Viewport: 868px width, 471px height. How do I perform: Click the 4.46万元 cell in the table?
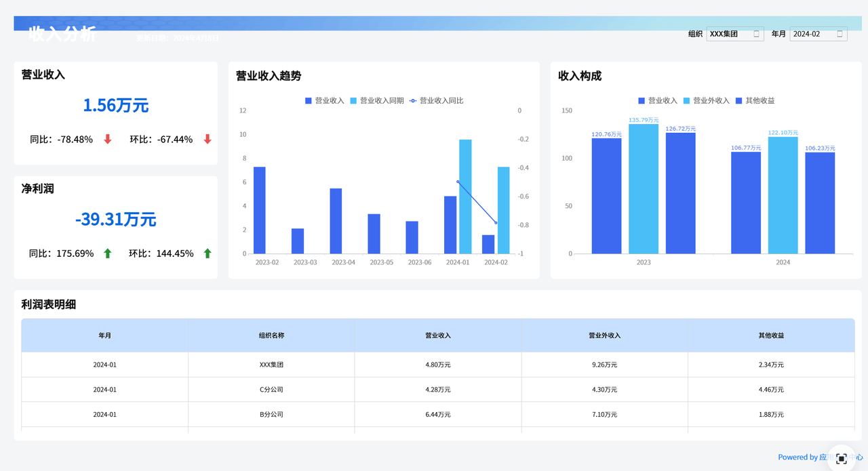point(771,390)
